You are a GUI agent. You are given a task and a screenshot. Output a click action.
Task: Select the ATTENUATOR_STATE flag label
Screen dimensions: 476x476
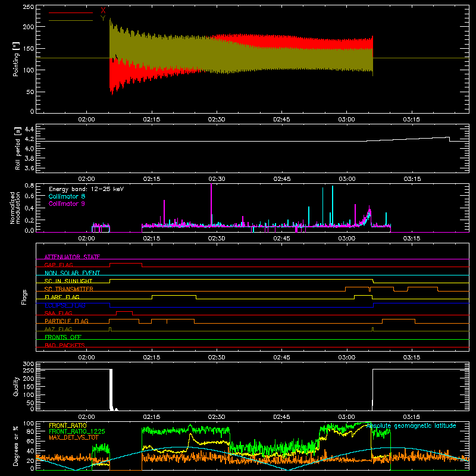pyautogui.click(x=72, y=257)
